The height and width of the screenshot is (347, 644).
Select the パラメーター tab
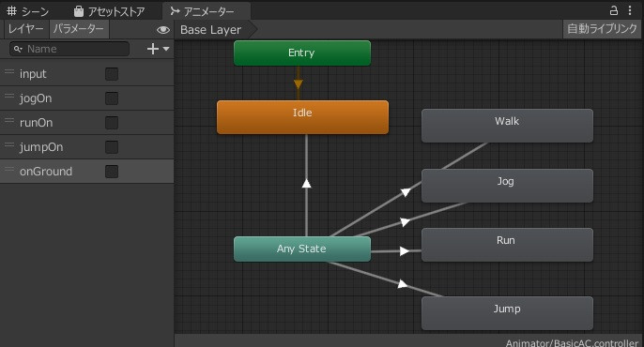(79, 29)
